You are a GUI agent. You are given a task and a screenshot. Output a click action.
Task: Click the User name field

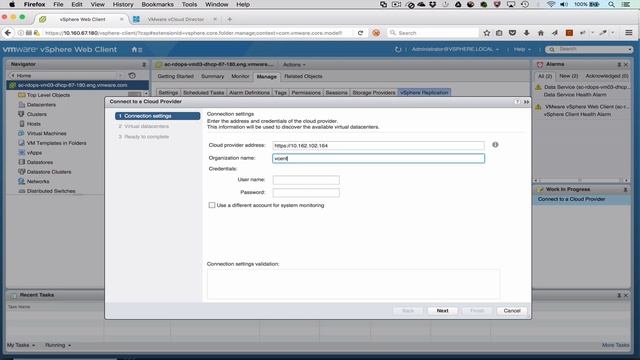(306, 180)
